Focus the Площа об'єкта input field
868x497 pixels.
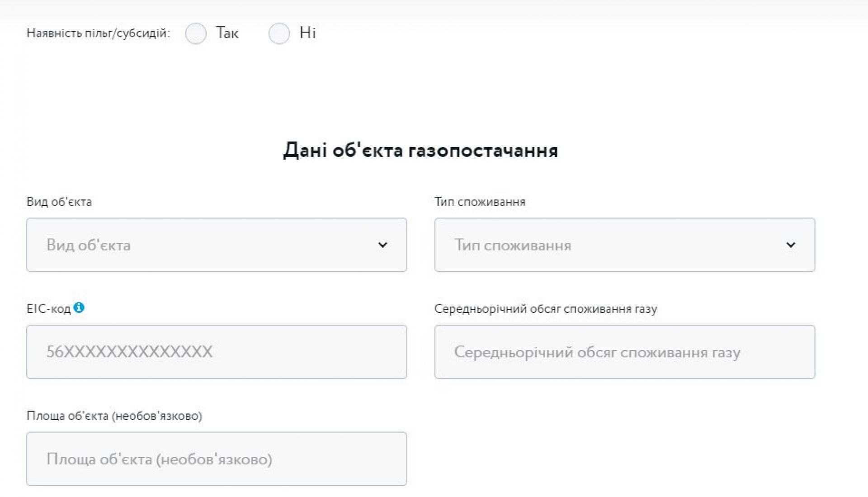[217, 459]
